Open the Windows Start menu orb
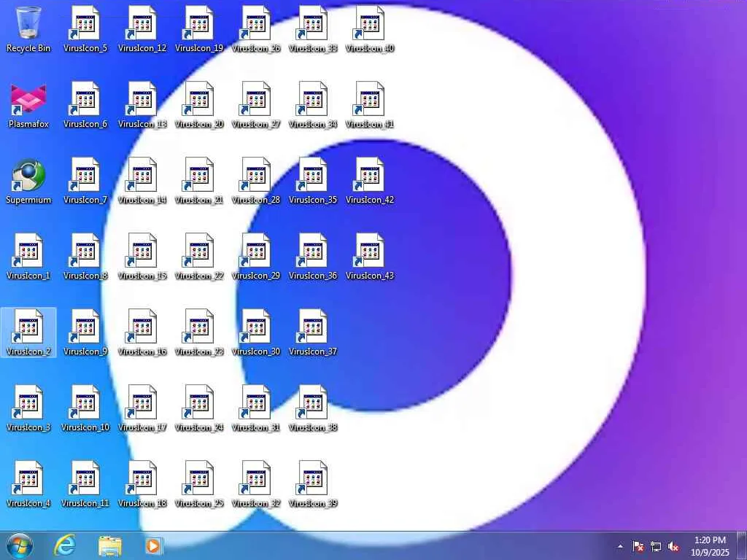The width and height of the screenshot is (747, 560). 20,545
